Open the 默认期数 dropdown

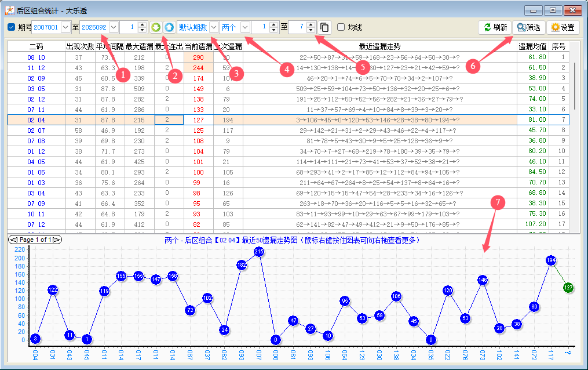click(x=214, y=27)
